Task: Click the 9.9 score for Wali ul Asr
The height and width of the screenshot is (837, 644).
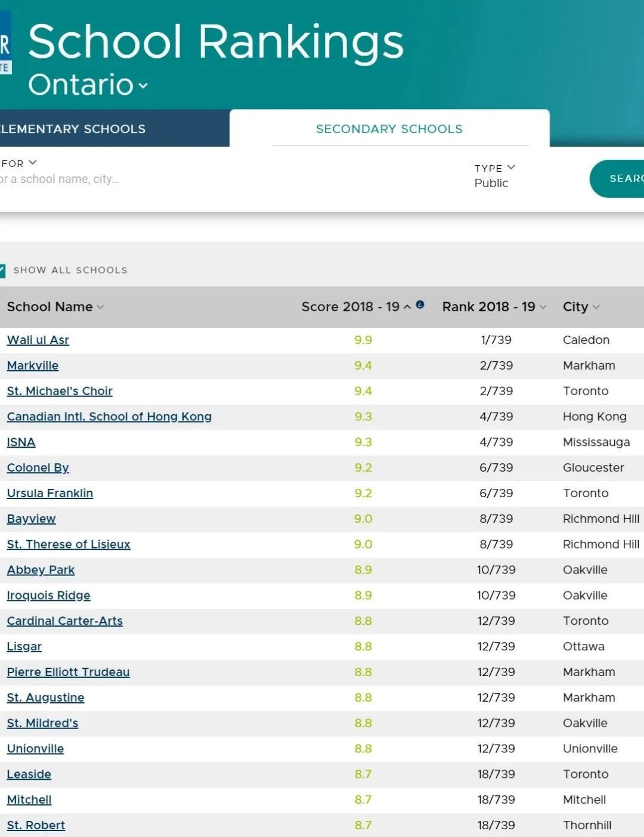Action: (x=363, y=340)
